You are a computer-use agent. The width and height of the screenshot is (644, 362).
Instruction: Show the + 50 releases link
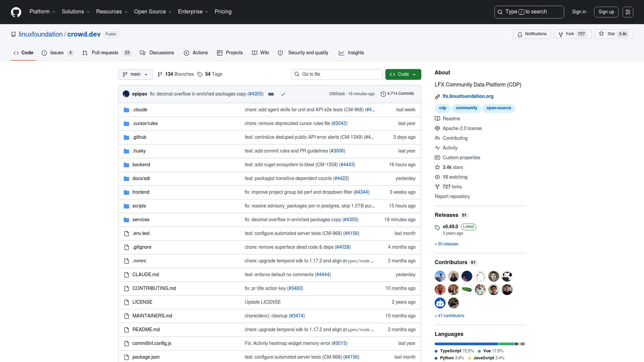[x=446, y=244]
